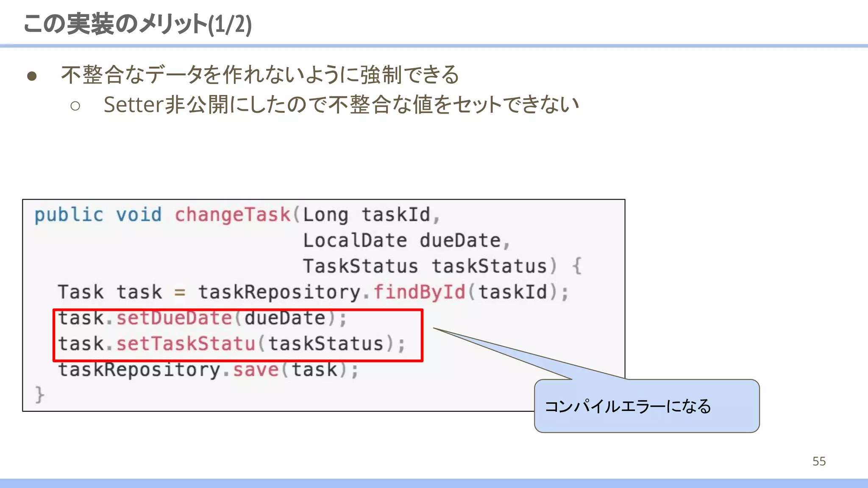868x488 pixels.
Task: Click the public keyword in the code
Action: (x=69, y=215)
